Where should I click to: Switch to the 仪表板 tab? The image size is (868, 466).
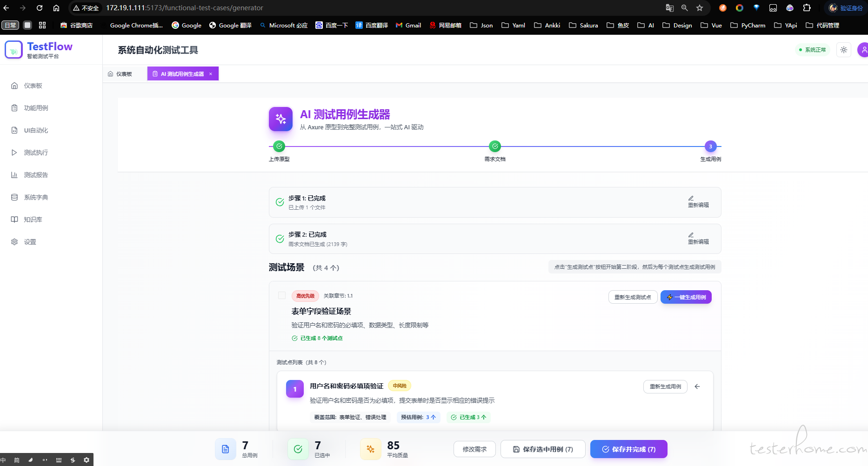tap(120, 74)
